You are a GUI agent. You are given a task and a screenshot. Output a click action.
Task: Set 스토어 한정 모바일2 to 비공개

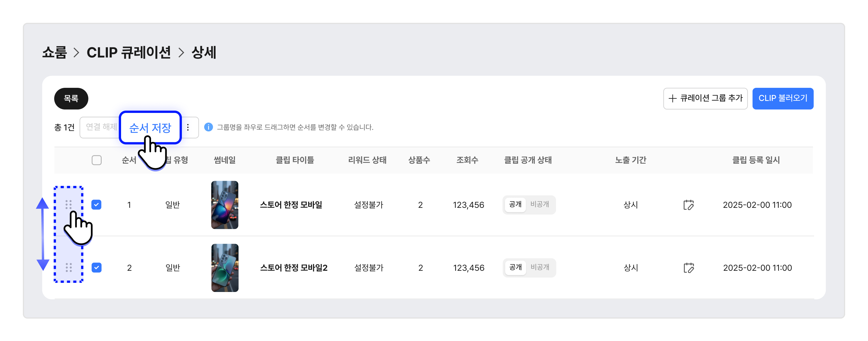(539, 267)
